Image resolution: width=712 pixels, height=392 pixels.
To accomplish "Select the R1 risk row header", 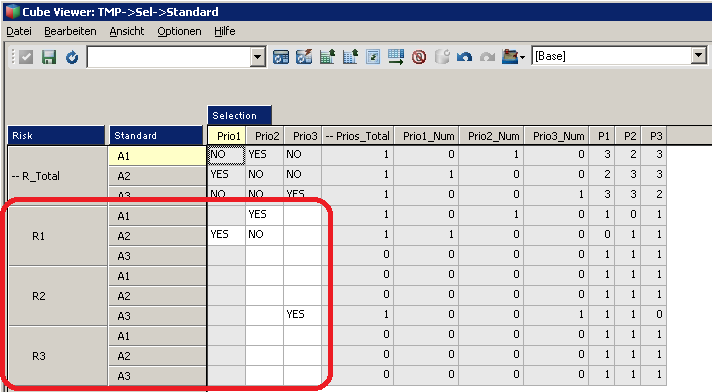I will click(58, 236).
